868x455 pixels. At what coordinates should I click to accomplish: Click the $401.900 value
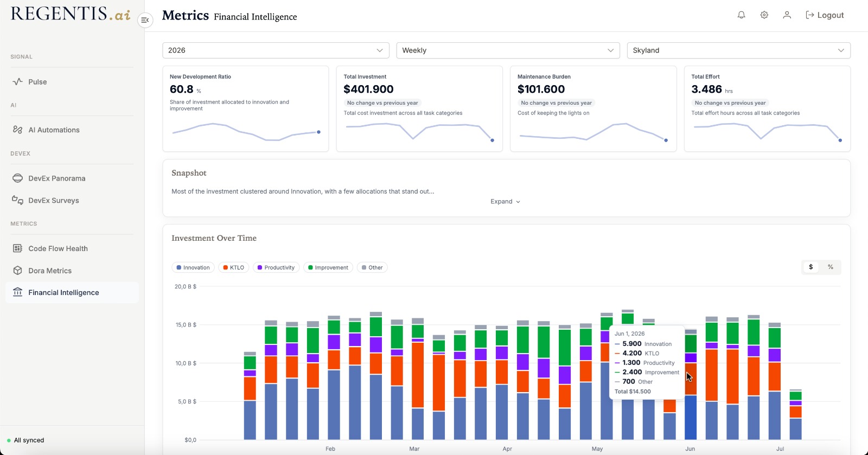368,89
